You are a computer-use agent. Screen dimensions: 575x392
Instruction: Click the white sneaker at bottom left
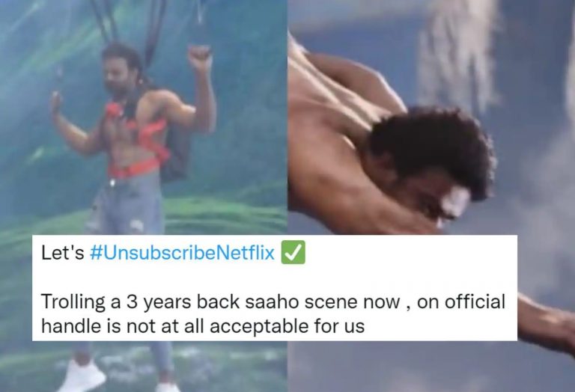82,376
